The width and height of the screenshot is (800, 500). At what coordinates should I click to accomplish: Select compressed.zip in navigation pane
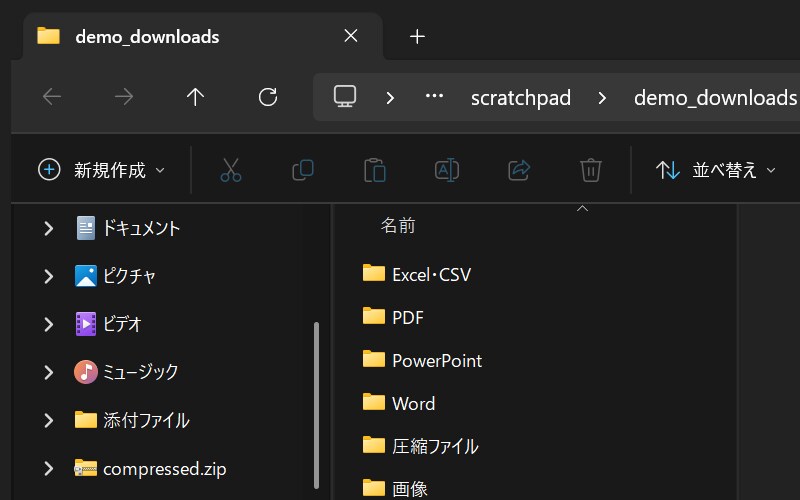point(151,468)
